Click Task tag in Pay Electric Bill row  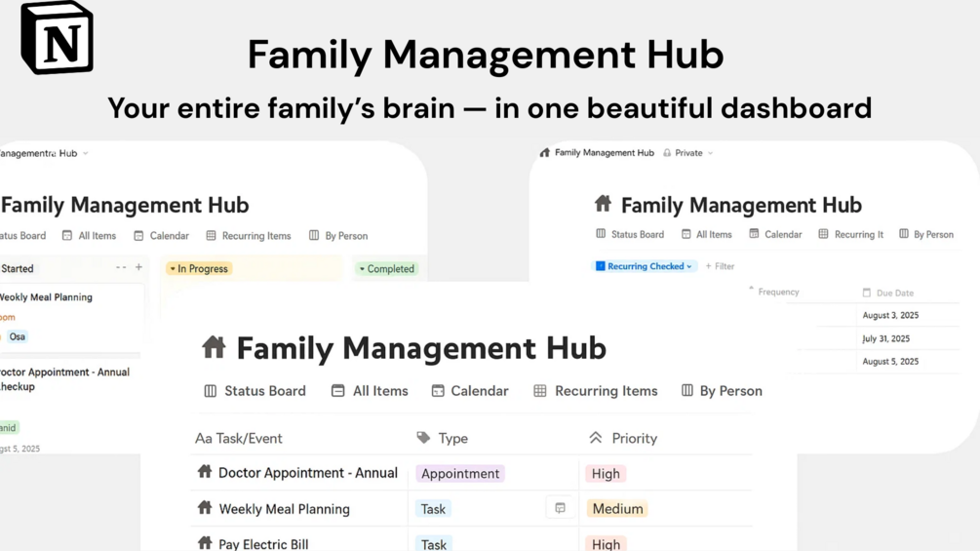coord(434,543)
